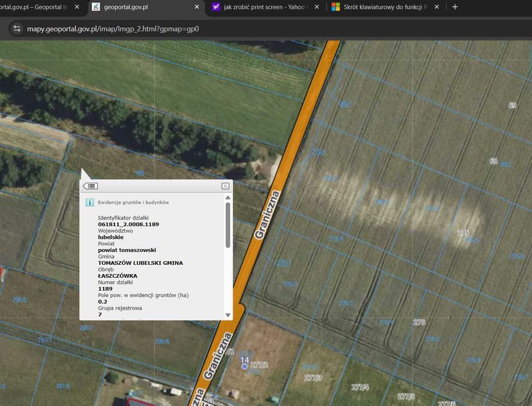Click the blue address point marker 14
Screen dimensions: 532x406
pos(245,365)
